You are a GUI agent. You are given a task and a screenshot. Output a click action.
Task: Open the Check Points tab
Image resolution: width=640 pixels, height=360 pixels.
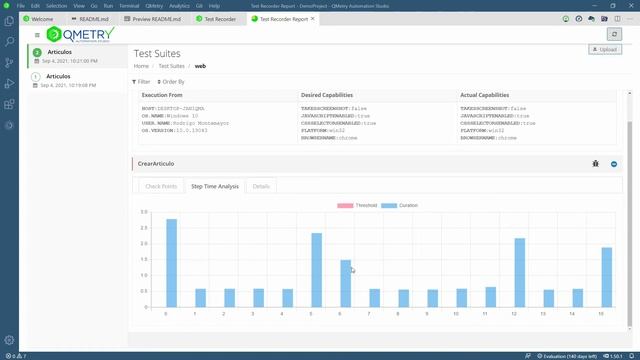161,186
